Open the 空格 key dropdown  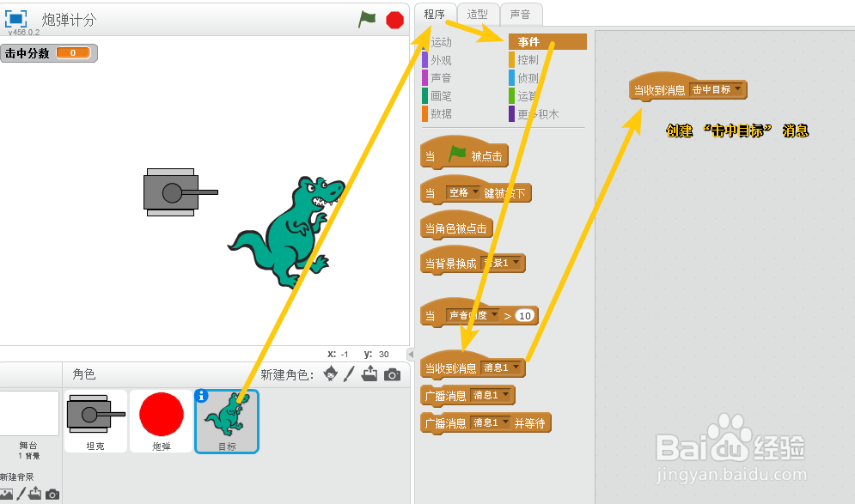(463, 192)
